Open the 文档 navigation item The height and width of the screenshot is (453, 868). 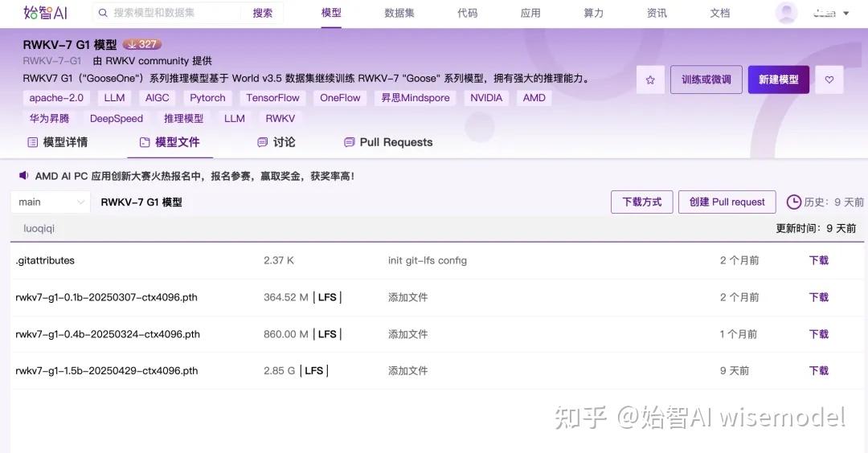click(x=719, y=13)
